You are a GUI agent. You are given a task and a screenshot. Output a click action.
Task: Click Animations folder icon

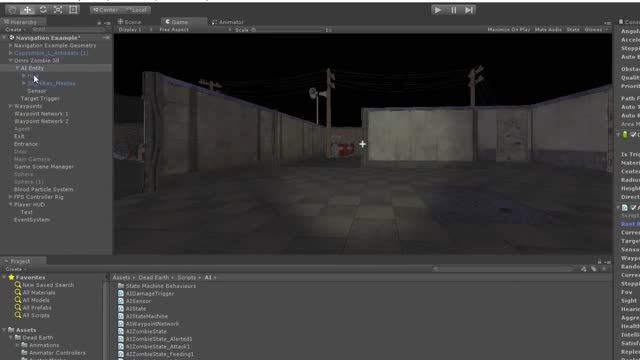24,345
